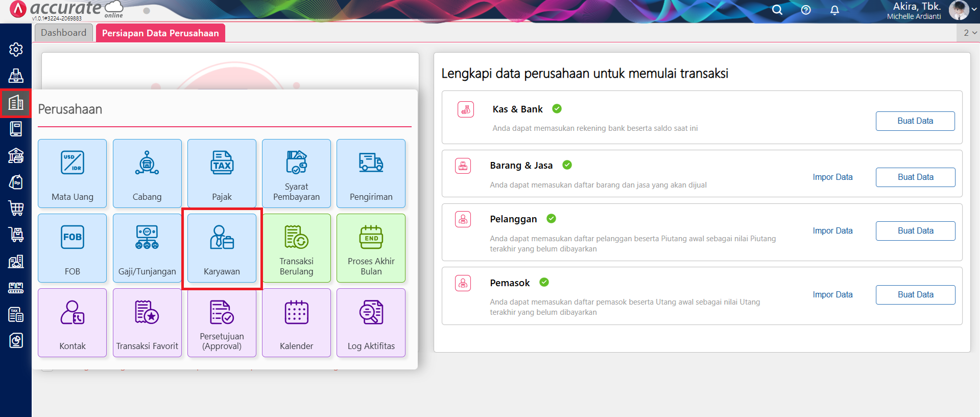Screen dimensions: 980x417
Task: Open the Persetujuan (Approval) tile
Action: pos(222,323)
